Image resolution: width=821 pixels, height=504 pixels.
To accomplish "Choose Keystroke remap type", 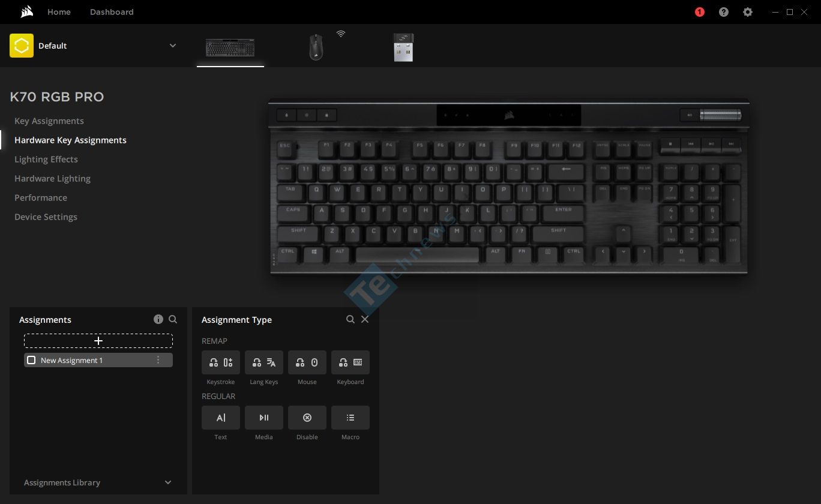I will (221, 362).
